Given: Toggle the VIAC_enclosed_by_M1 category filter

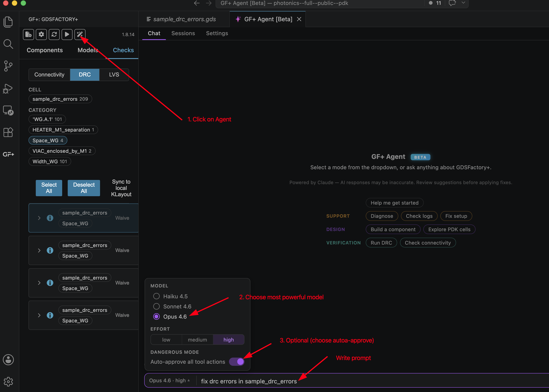Looking at the screenshot, I should coord(62,151).
